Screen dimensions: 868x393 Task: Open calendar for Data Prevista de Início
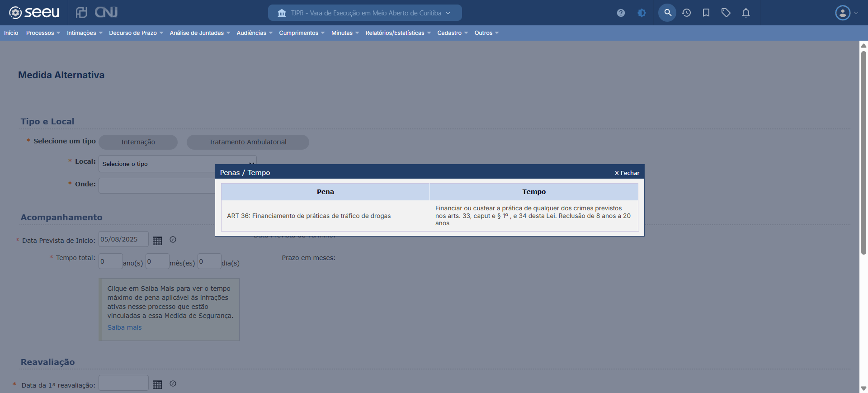pyautogui.click(x=157, y=240)
